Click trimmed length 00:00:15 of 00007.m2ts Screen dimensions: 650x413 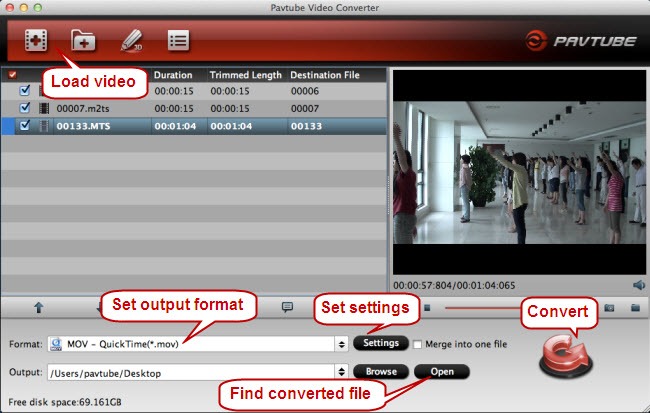(x=230, y=109)
